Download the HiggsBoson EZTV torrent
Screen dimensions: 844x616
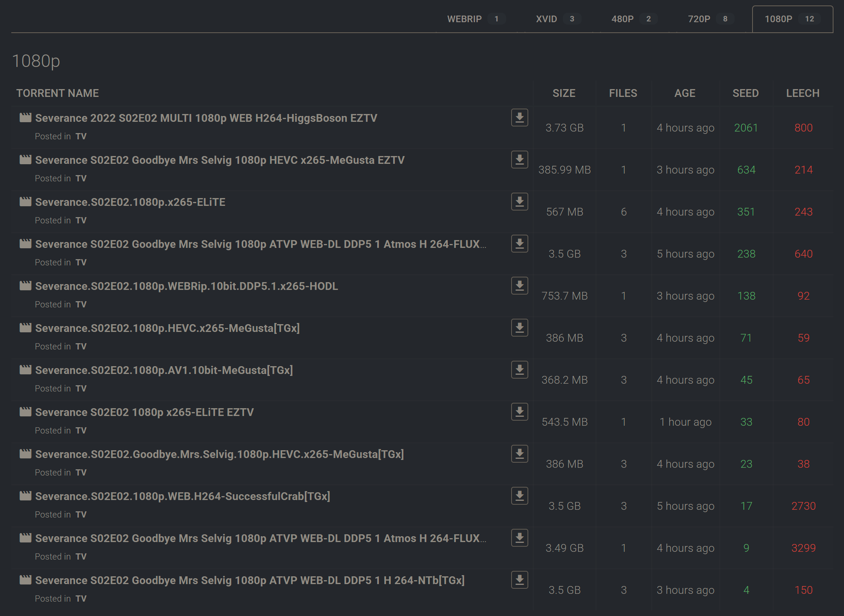tap(519, 118)
